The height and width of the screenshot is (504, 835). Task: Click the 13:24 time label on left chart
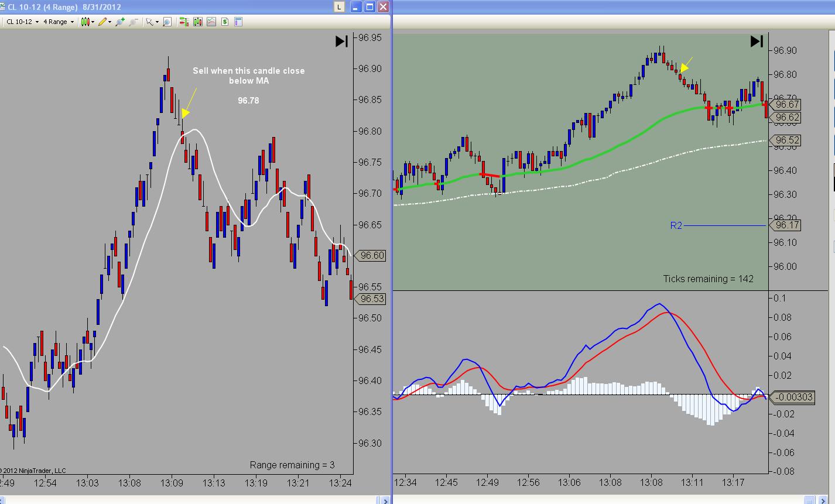[340, 483]
